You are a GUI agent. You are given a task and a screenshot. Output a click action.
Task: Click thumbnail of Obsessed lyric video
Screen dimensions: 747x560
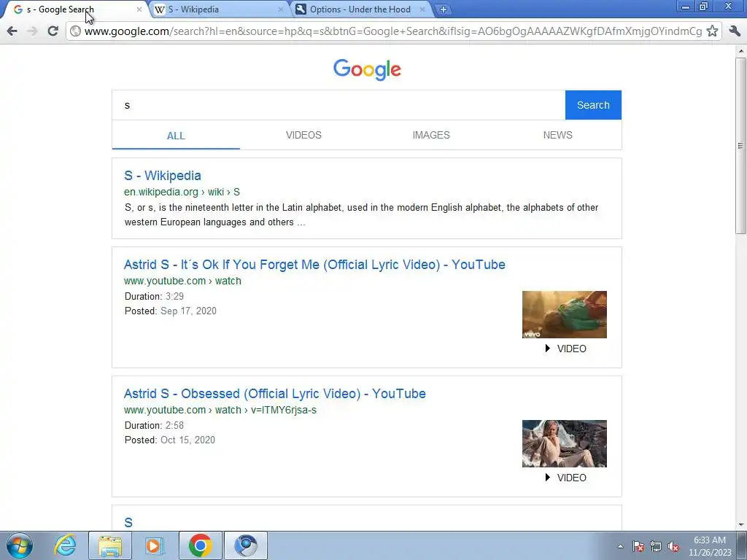click(565, 443)
